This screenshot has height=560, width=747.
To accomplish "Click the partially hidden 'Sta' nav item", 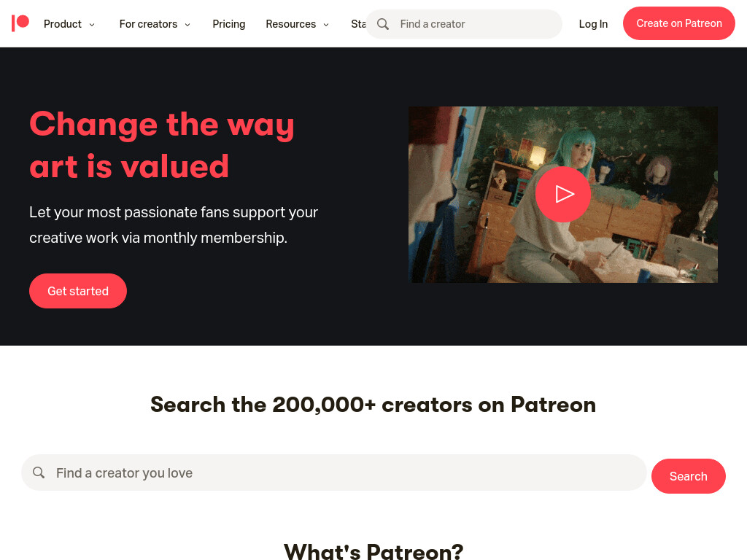I will pyautogui.click(x=358, y=24).
